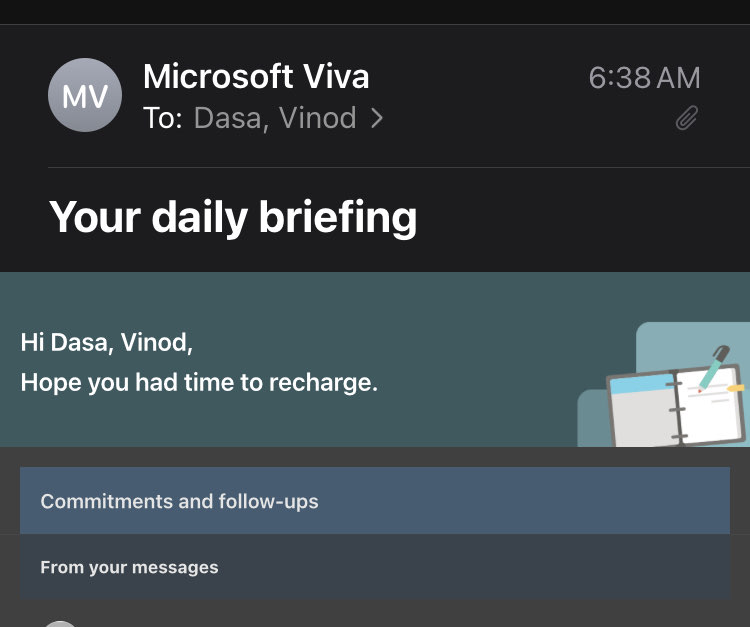Click "Hope you had time to recharge." text
This screenshot has width=750, height=627.
click(x=199, y=382)
